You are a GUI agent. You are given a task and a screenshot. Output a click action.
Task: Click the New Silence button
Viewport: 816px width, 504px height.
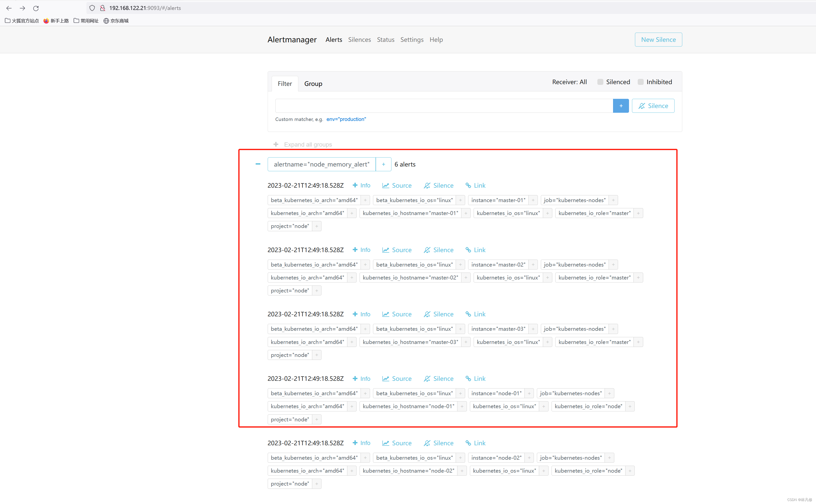coord(659,39)
